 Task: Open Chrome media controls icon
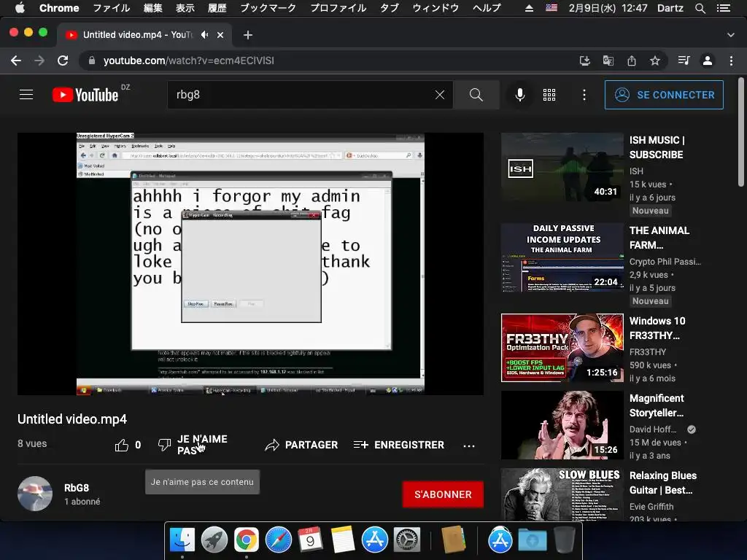[x=684, y=61]
